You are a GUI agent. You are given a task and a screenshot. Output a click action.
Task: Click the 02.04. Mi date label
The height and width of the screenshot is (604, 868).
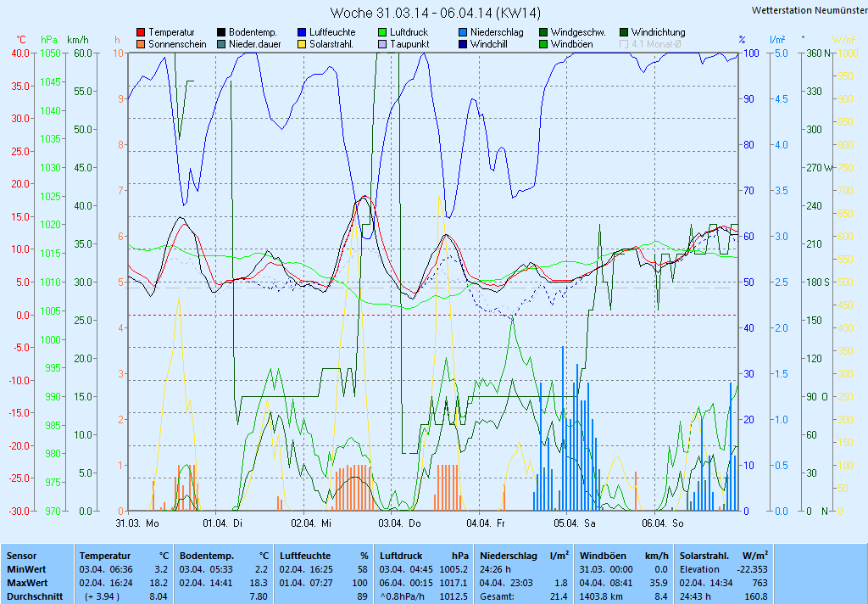click(x=311, y=523)
